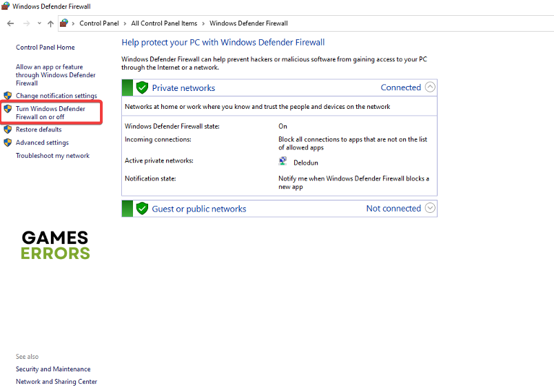Viewport: 554px width, 392px height.
Task: Click Notification state label
Action: point(150,178)
